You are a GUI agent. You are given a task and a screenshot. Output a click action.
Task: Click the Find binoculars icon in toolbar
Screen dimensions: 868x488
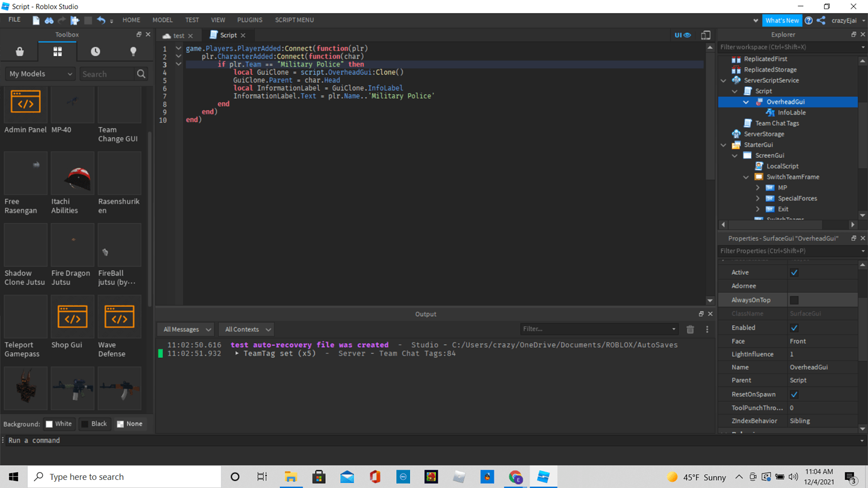49,20
